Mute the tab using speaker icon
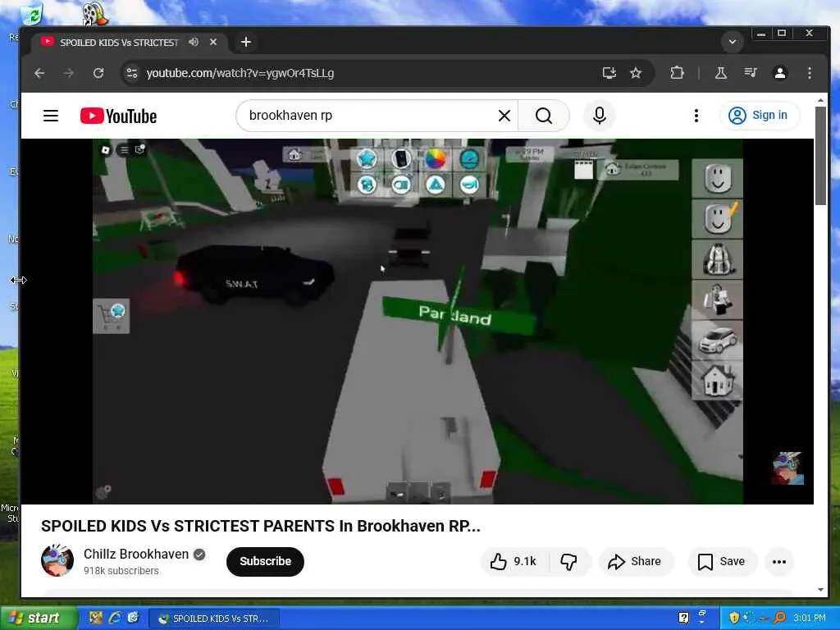 click(194, 42)
